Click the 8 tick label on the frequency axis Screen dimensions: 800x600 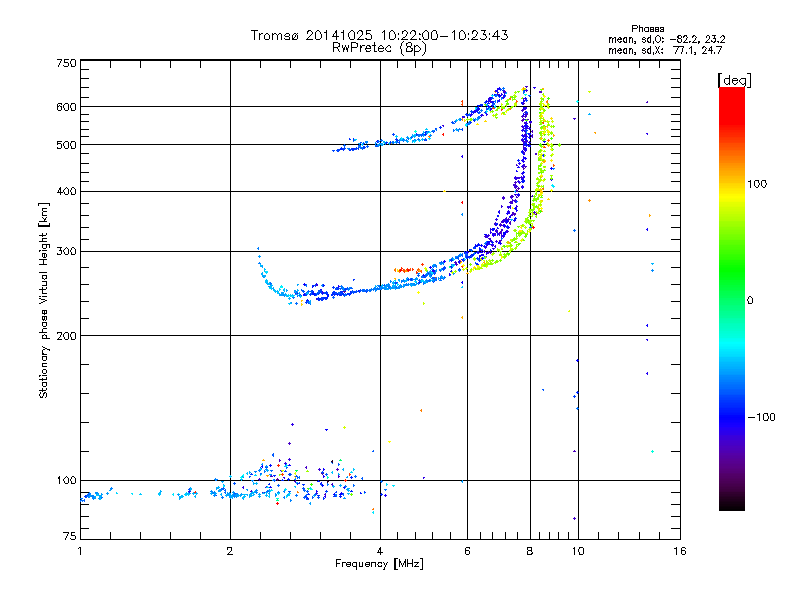click(530, 551)
